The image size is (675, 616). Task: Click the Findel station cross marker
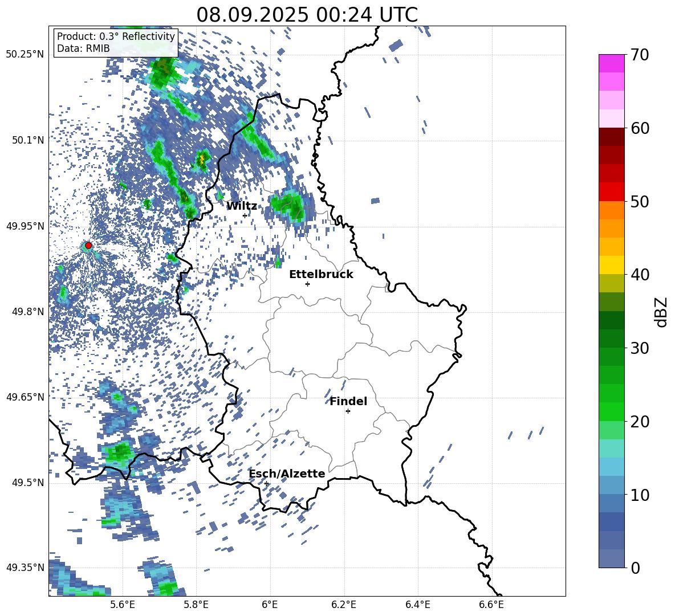(348, 411)
